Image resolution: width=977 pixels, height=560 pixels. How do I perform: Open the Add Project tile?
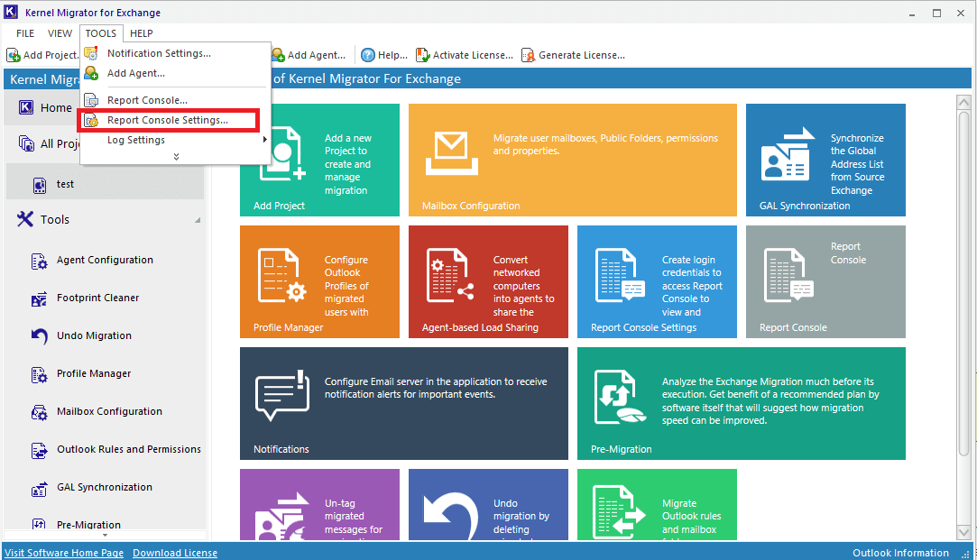pos(319,161)
